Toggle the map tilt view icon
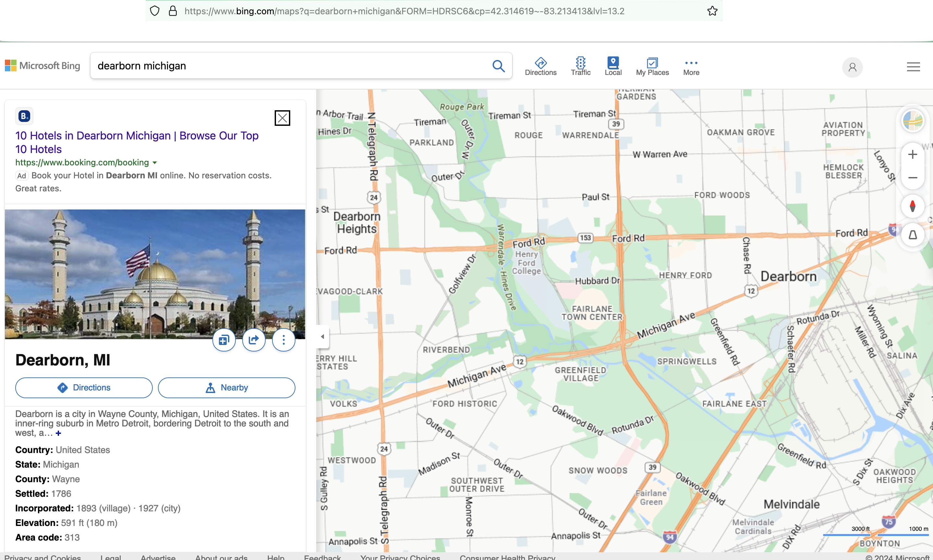 (x=912, y=235)
